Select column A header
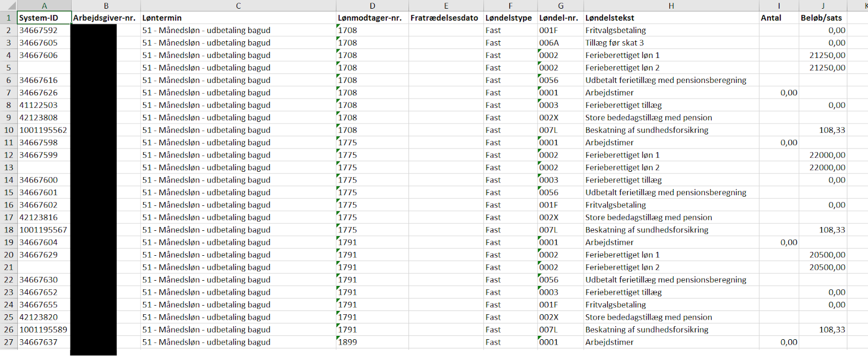The height and width of the screenshot is (356, 868). (x=44, y=5)
